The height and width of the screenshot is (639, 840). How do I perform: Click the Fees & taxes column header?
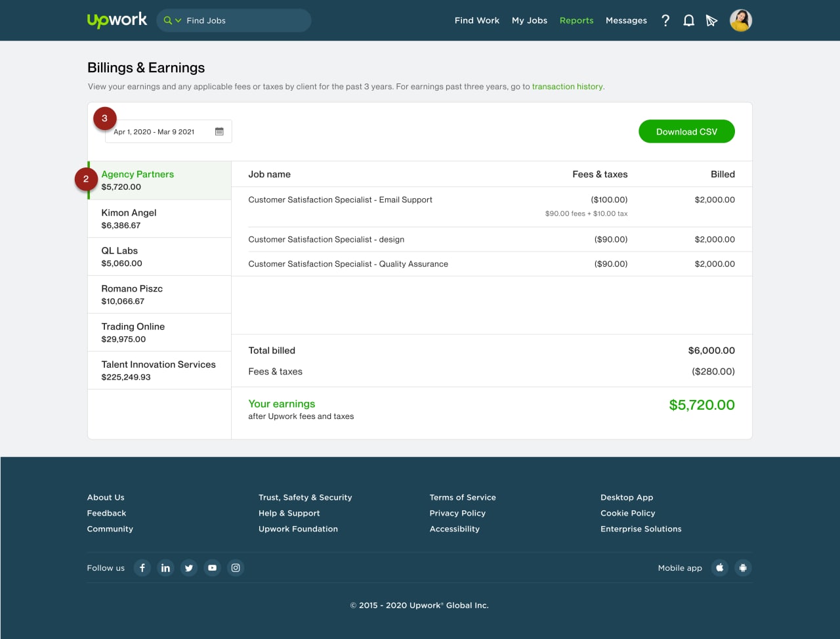click(x=600, y=174)
